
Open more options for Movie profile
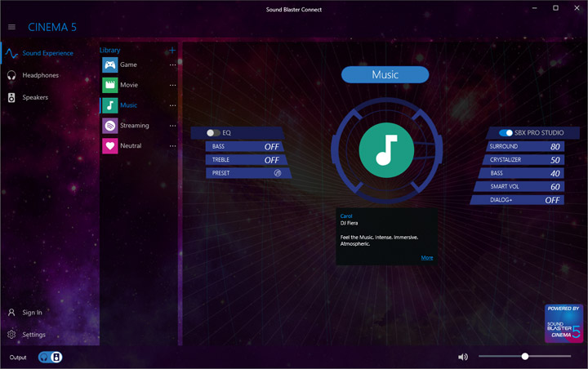[x=172, y=85]
